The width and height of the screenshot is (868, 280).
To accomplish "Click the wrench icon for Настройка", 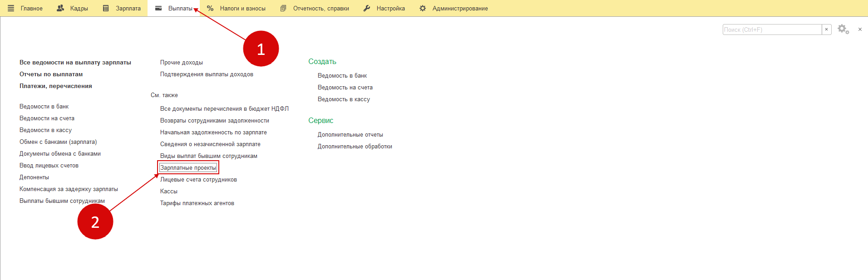I will tap(367, 8).
